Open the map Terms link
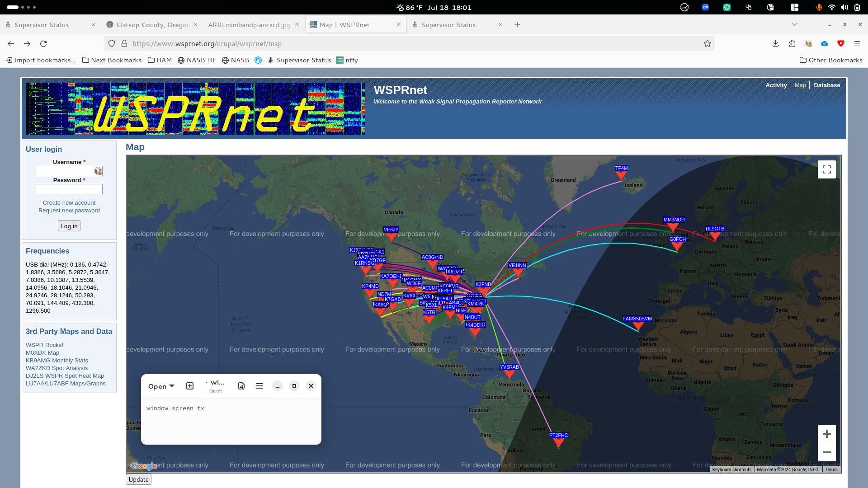This screenshot has height=488, width=868. click(831, 469)
